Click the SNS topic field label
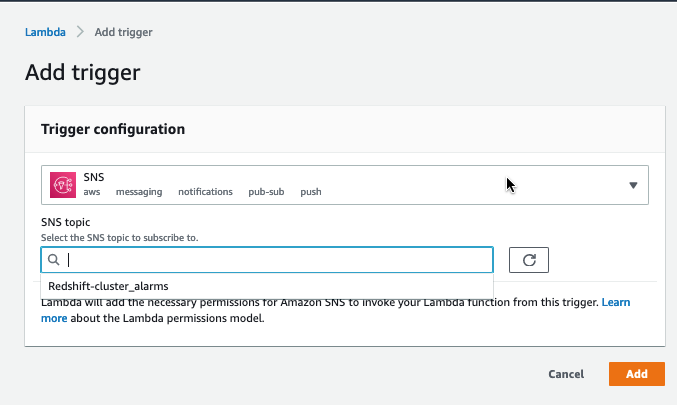The height and width of the screenshot is (405, 677). pyautogui.click(x=66, y=222)
